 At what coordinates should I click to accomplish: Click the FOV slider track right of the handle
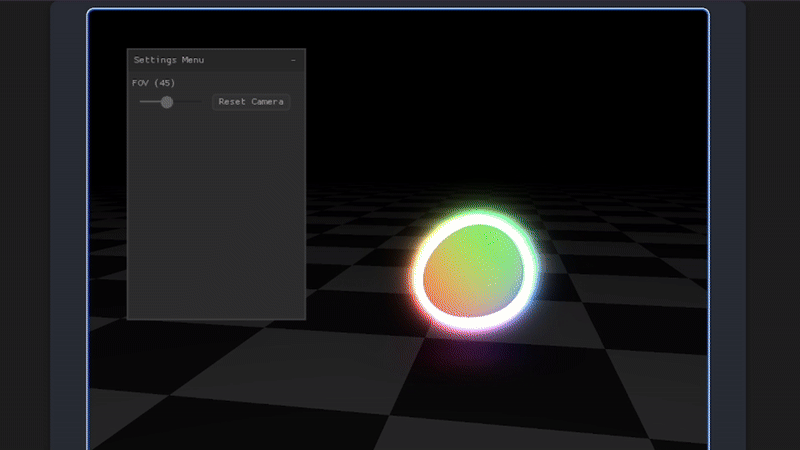(190, 102)
